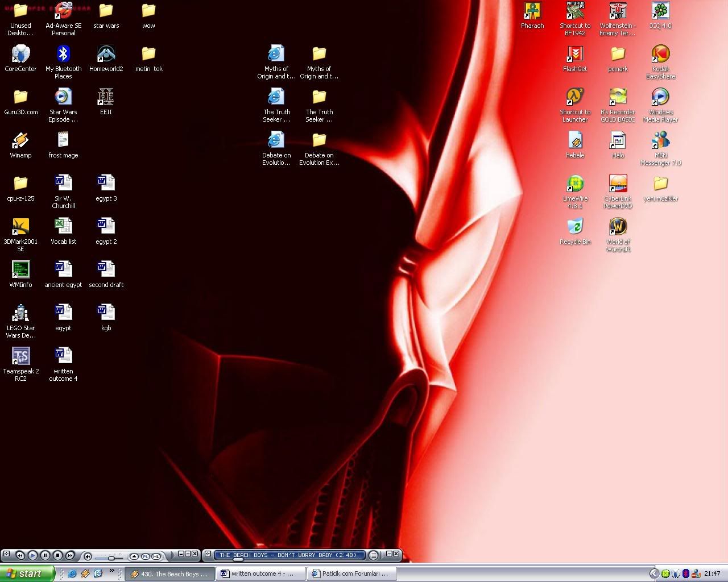Viewport: 728px width, 582px height.
Task: Select The Truth Seeker Internet shortcut
Action: pos(276,105)
